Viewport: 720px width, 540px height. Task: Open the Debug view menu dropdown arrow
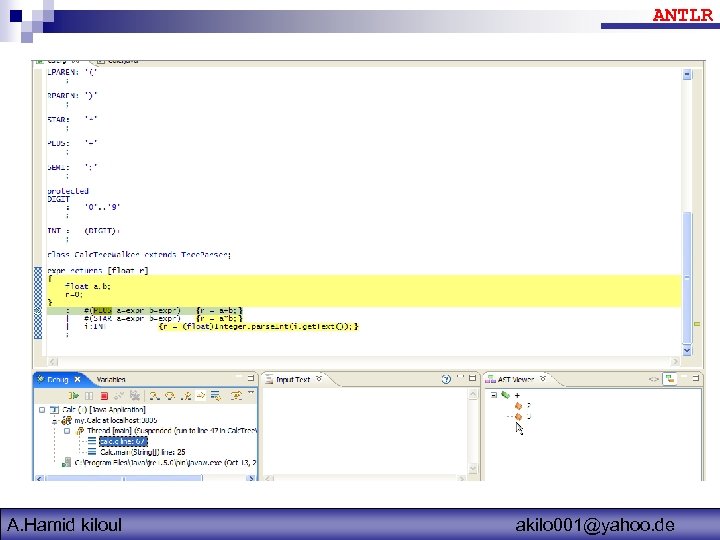[251, 394]
